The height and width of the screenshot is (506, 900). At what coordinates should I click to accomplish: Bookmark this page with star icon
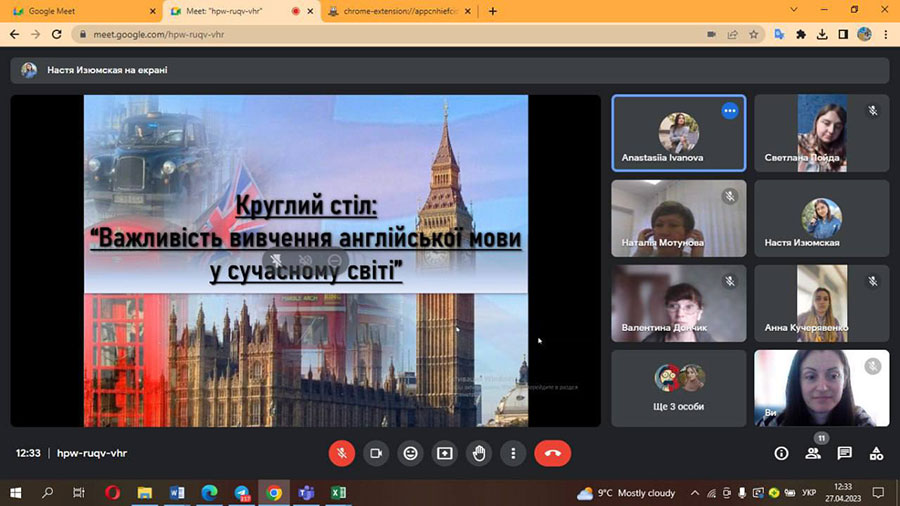pos(756,33)
